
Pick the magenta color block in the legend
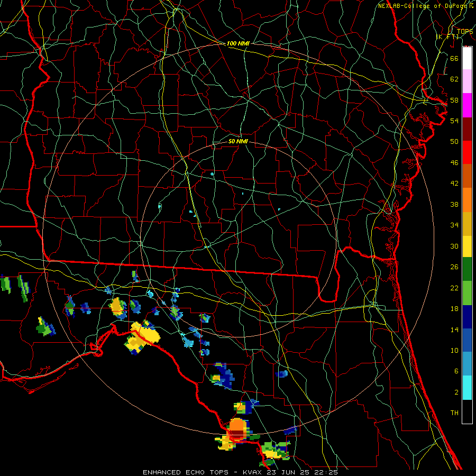467,105
